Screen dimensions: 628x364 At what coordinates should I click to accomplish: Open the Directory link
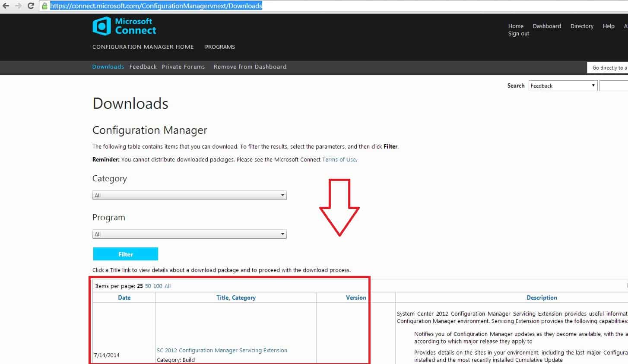point(582,26)
